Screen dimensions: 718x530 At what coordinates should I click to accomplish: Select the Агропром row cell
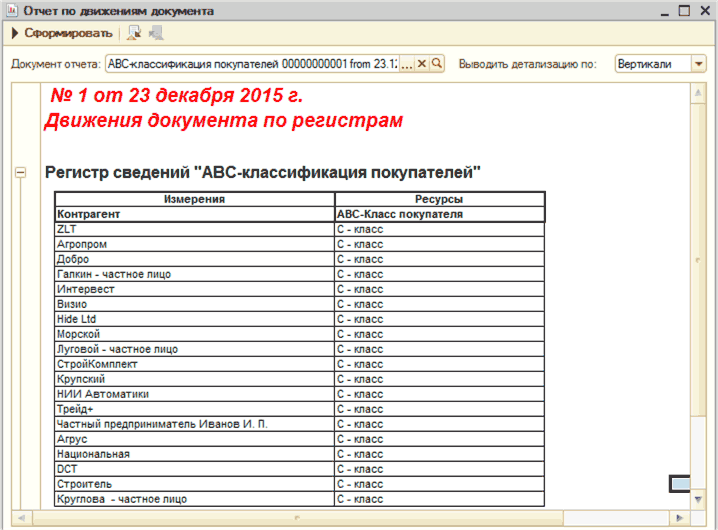pos(194,244)
